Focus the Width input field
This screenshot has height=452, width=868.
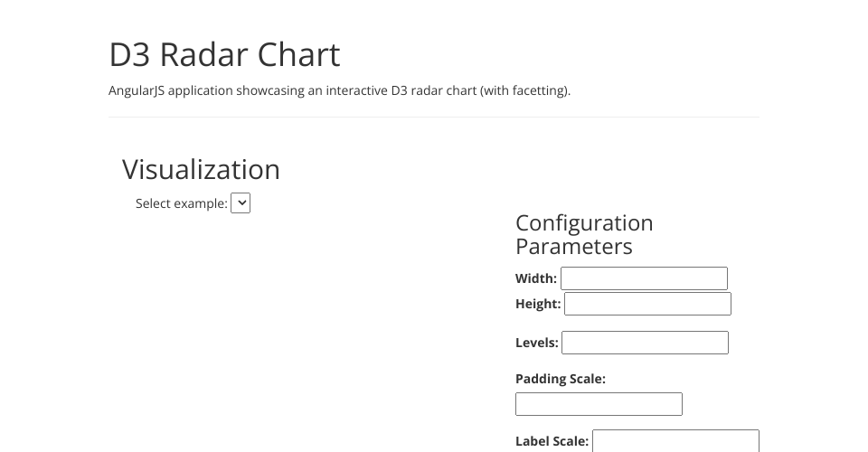click(x=644, y=278)
